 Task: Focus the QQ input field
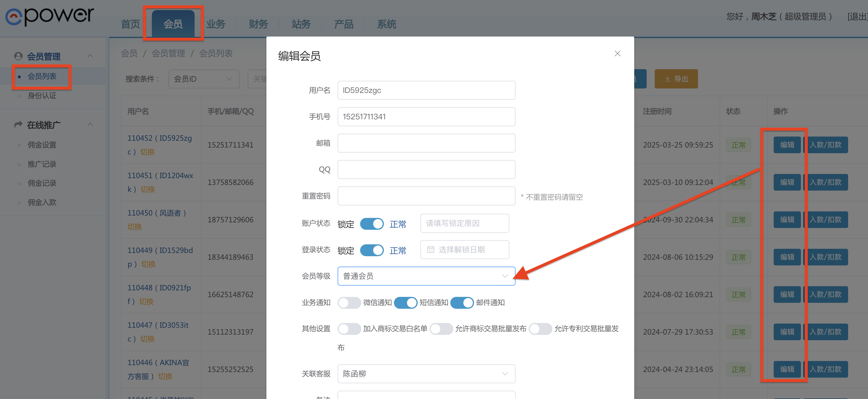point(426,170)
